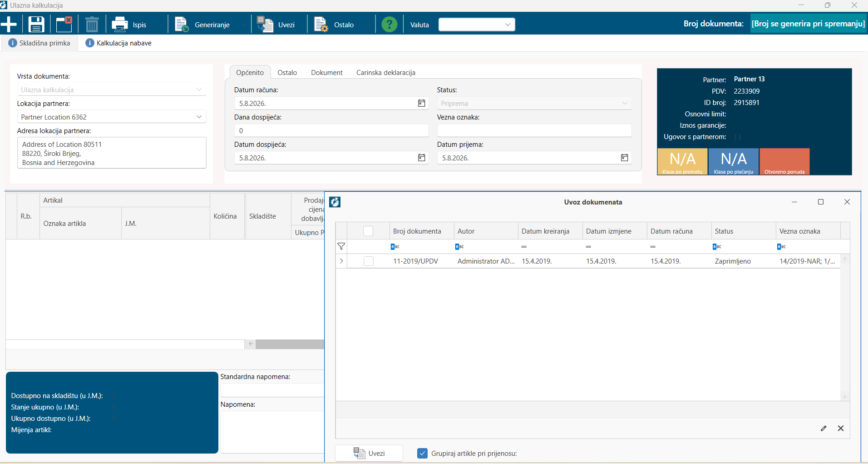Open Carinska deklaracija tab
This screenshot has height=464, width=868.
[386, 73]
